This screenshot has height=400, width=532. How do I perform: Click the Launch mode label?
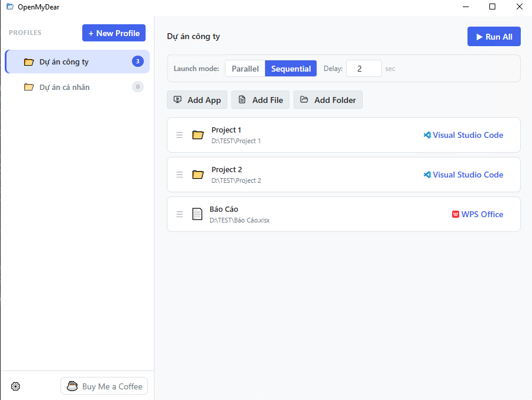(196, 69)
